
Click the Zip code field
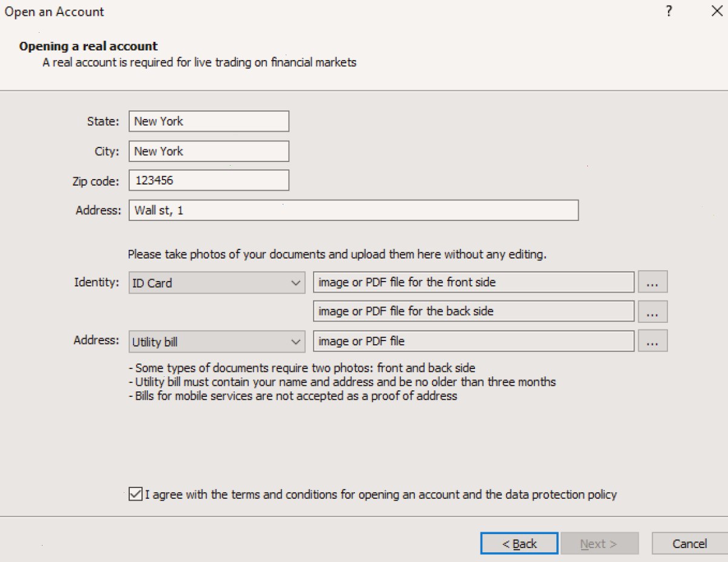point(209,180)
